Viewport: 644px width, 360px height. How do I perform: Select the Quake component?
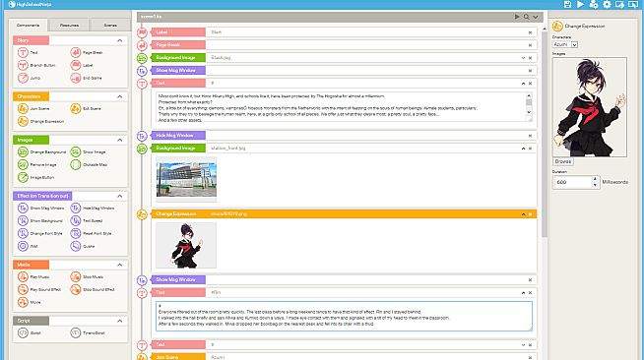(83, 247)
